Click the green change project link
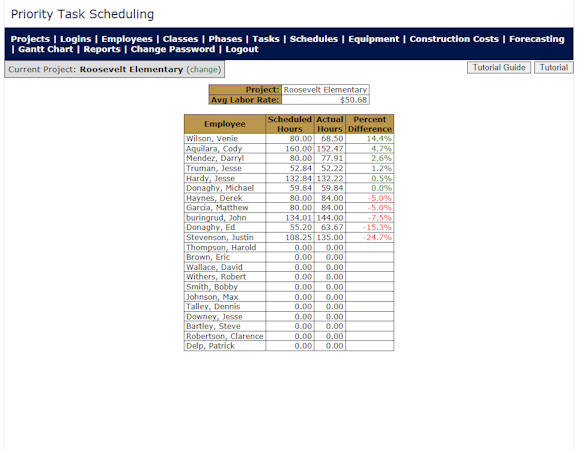This screenshot has width=578, height=450. (203, 70)
